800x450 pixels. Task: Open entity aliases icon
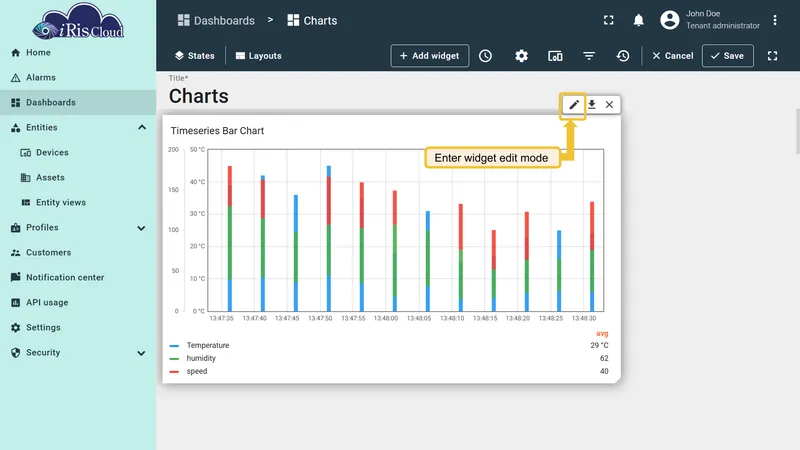[x=555, y=56]
